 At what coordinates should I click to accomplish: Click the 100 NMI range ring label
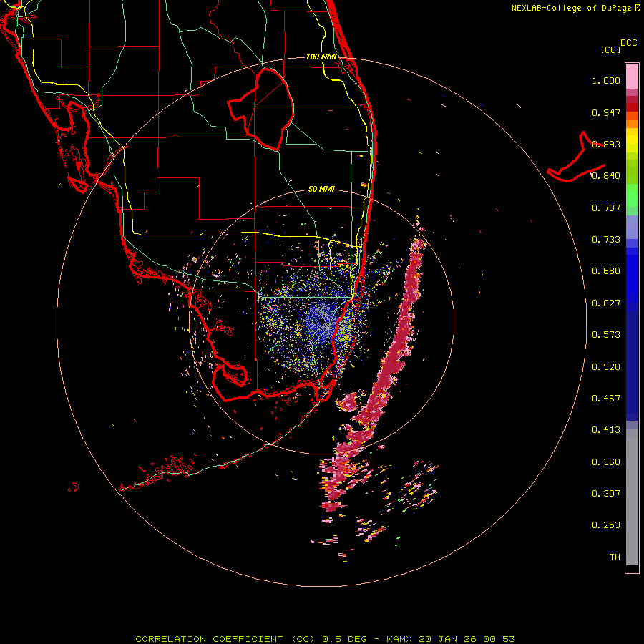coord(321,57)
